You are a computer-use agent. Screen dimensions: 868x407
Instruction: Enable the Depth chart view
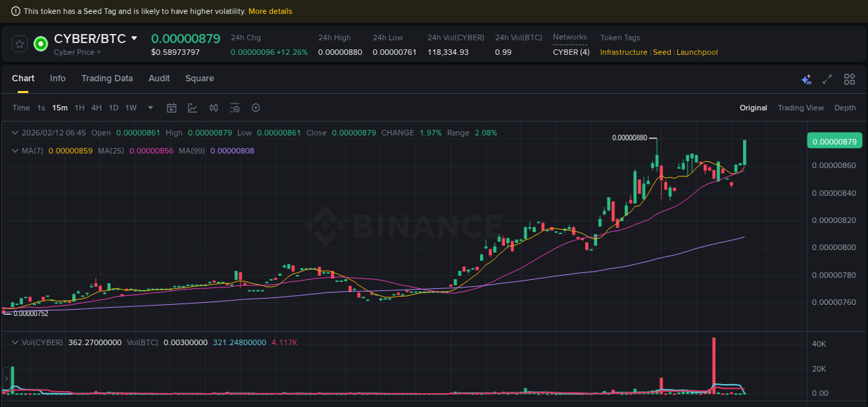(x=845, y=108)
